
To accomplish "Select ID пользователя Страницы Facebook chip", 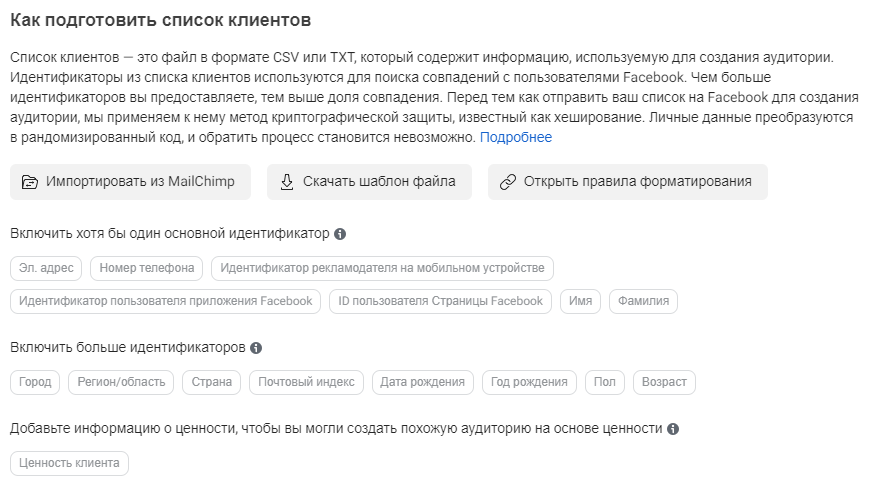I will pos(440,301).
